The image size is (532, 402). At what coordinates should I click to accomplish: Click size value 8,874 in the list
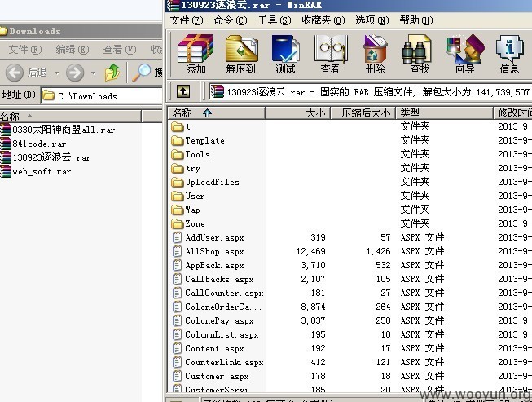click(x=313, y=307)
